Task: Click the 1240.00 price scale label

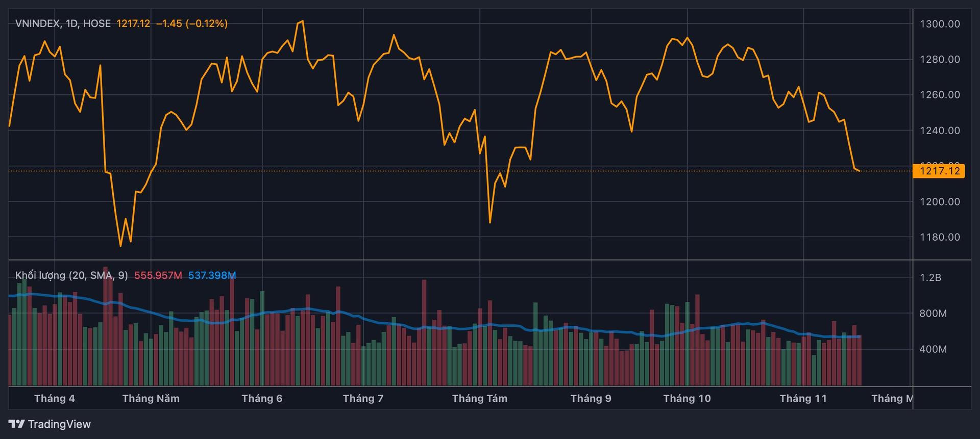Action: point(939,131)
